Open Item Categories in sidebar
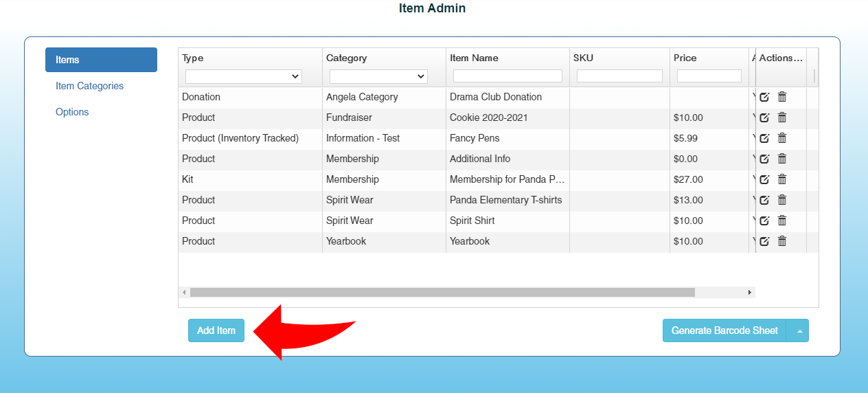The width and height of the screenshot is (868, 393). (89, 86)
